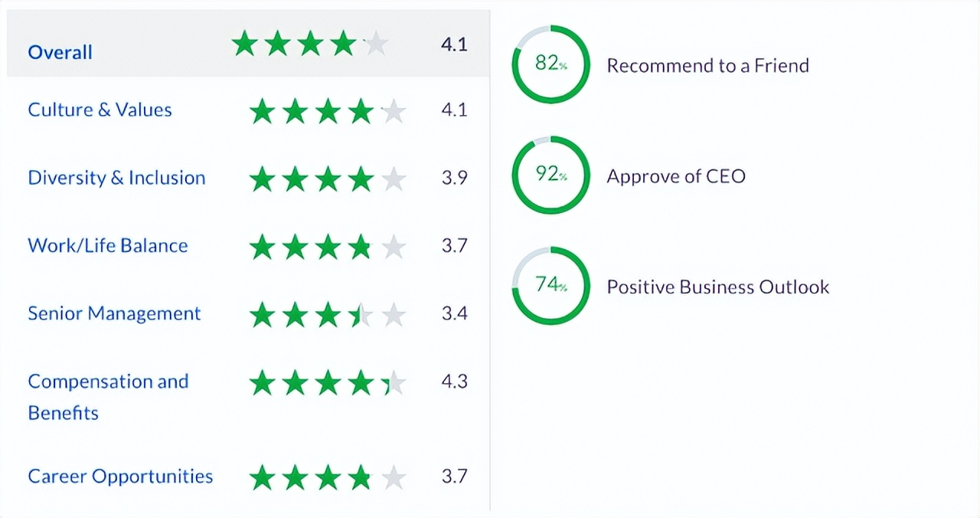Image resolution: width=980 pixels, height=518 pixels.
Task: Click the Career Opportunities star rating
Action: [328, 477]
